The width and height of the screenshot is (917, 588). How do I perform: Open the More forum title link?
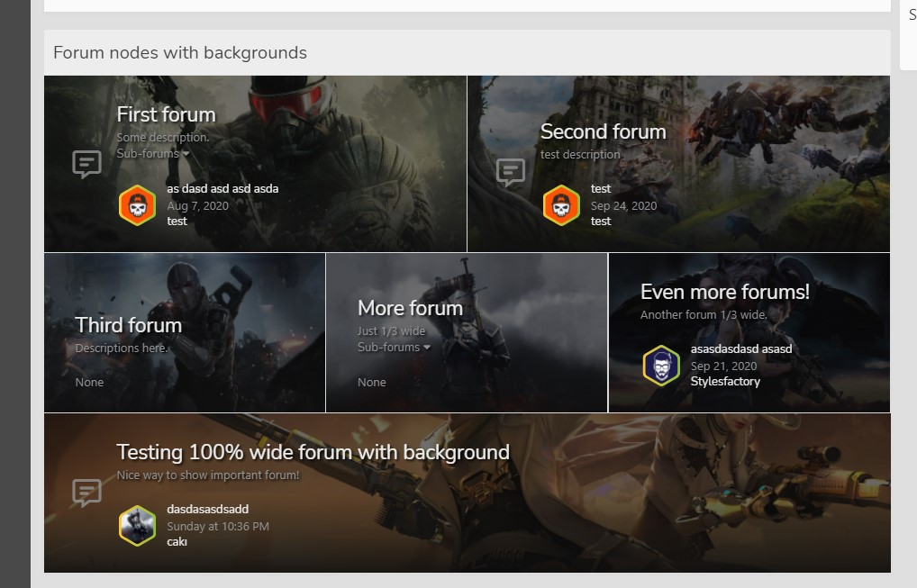410,308
